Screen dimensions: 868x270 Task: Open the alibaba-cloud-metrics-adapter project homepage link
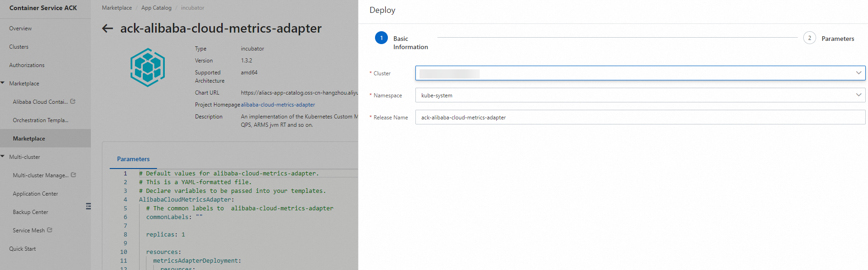[x=278, y=105]
